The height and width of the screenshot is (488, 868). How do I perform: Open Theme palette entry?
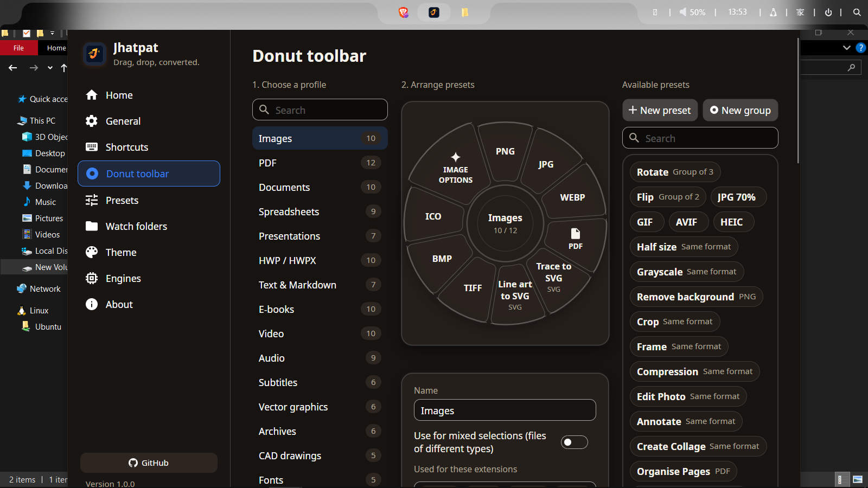149,252
